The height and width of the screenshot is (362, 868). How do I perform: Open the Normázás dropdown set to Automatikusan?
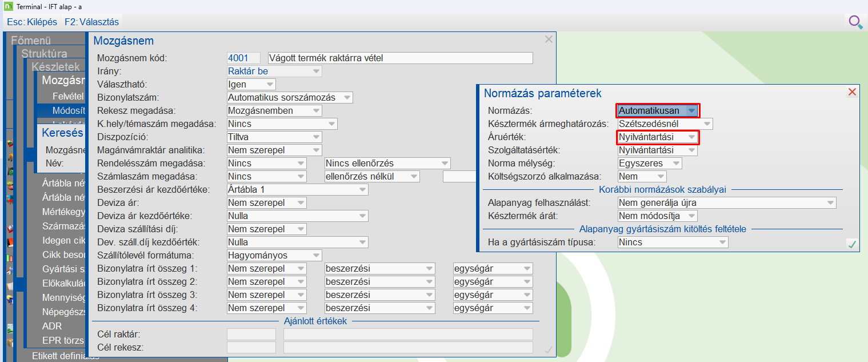point(658,110)
